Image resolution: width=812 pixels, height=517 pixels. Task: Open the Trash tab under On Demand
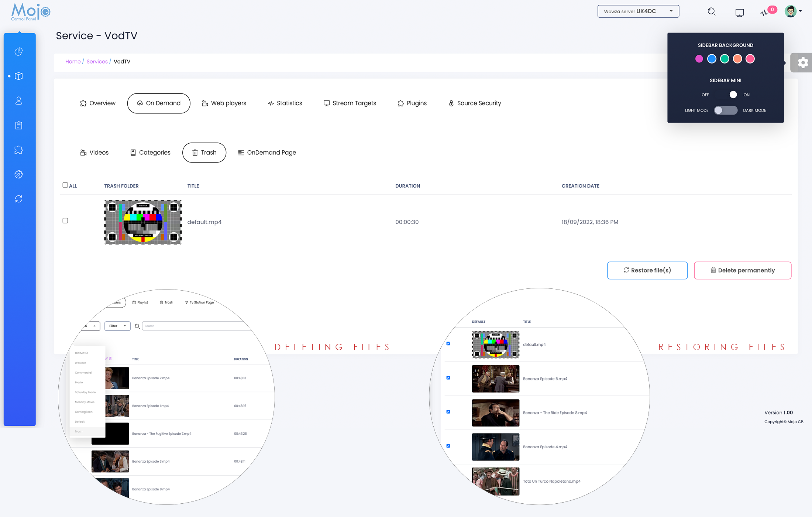(x=204, y=152)
